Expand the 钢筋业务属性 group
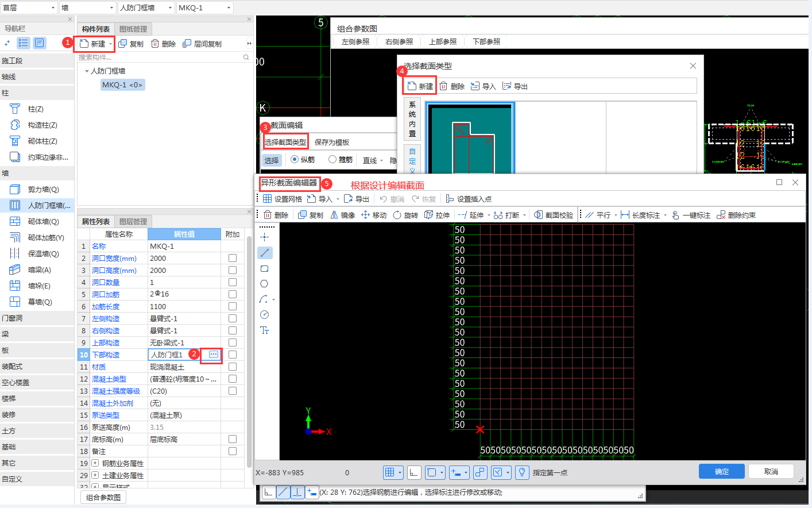Image resolution: width=812 pixels, height=508 pixels. pos(95,463)
